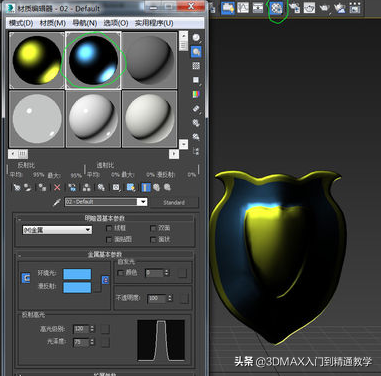Click the 不透明度 value field
Viewport: 381px width, 376px height.
coord(157,298)
